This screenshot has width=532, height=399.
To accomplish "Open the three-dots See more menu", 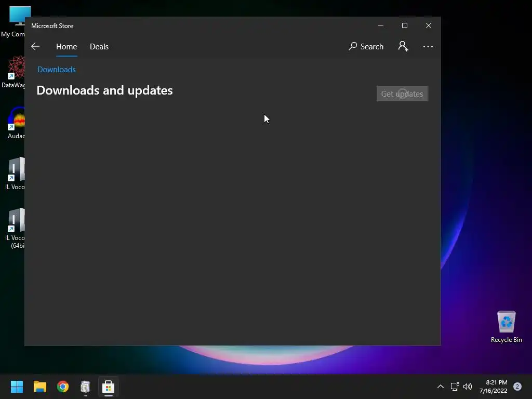I will tap(428, 46).
